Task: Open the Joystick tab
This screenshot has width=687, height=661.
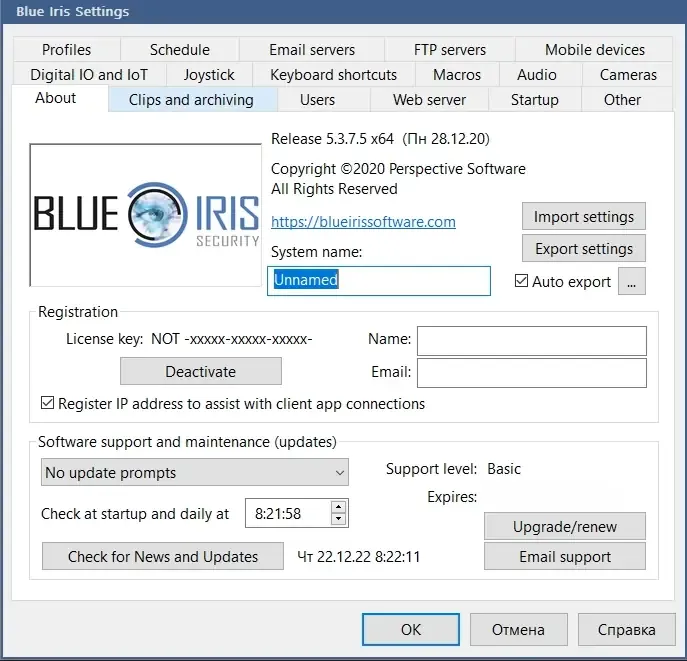Action: pyautogui.click(x=209, y=74)
